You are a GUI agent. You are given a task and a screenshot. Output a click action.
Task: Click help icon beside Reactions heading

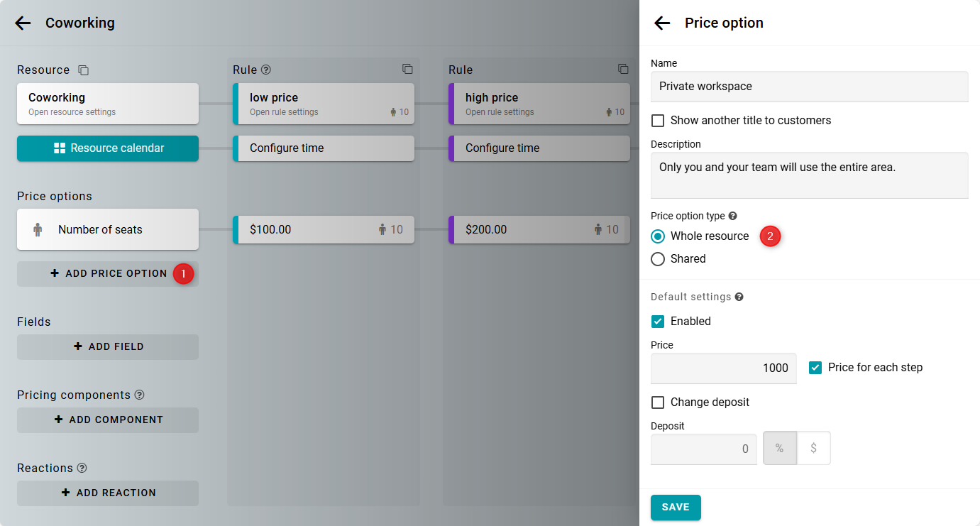click(82, 468)
